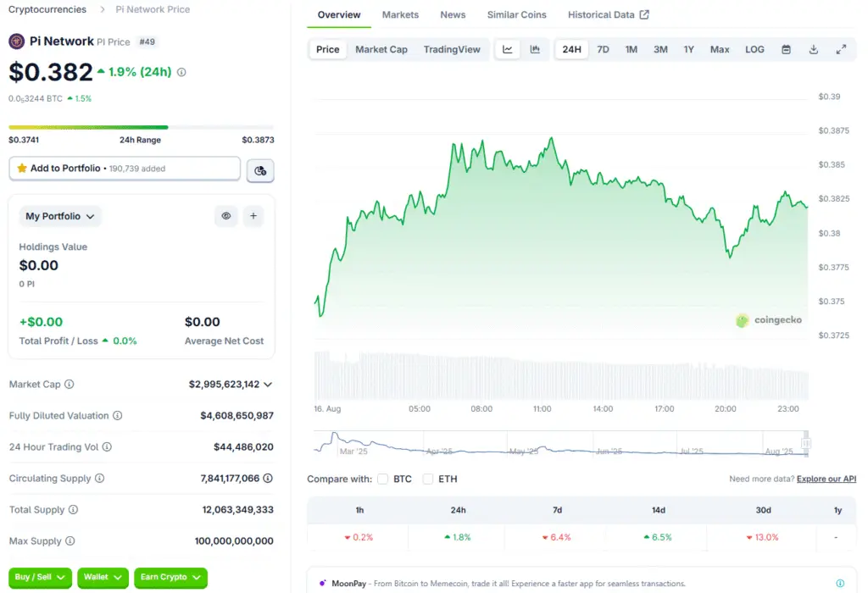Open the Buy / Sell dropdown
Screen dimensions: 868x593
tap(40, 578)
